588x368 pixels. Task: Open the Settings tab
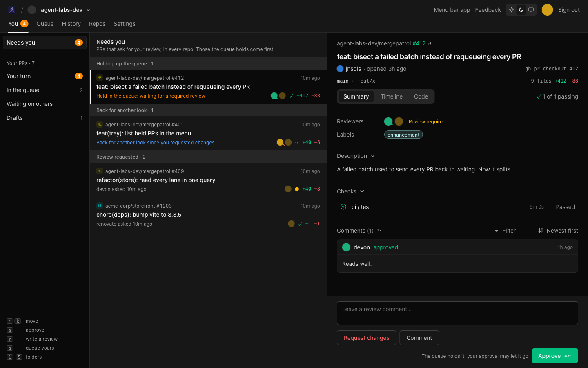125,24
